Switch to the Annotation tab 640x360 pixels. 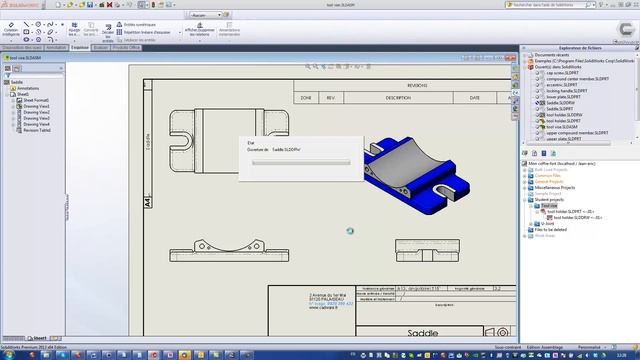point(56,48)
